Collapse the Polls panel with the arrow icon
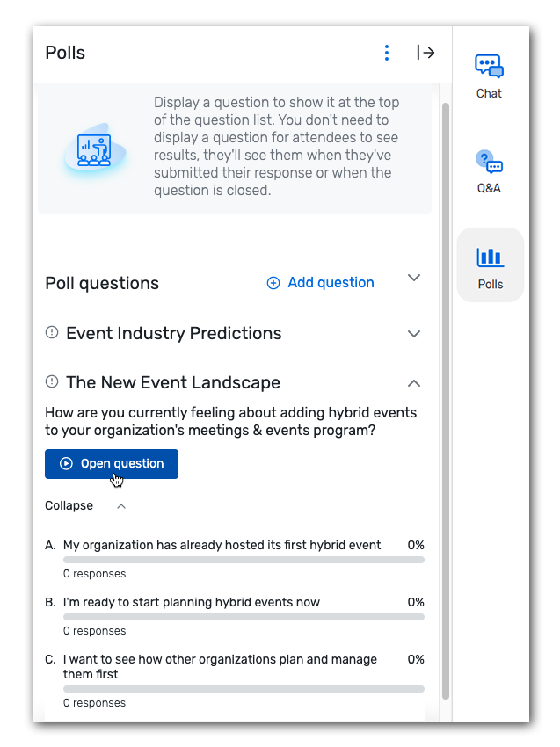This screenshot has height=747, width=560. pos(425,53)
